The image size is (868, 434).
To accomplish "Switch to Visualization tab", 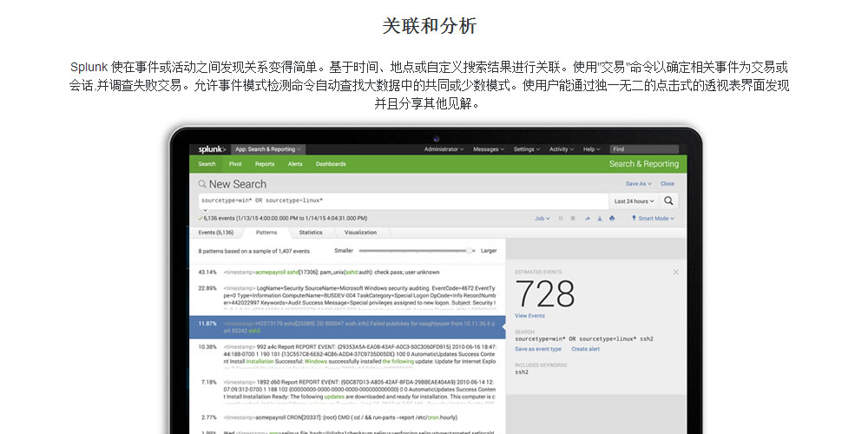I will pos(360,233).
